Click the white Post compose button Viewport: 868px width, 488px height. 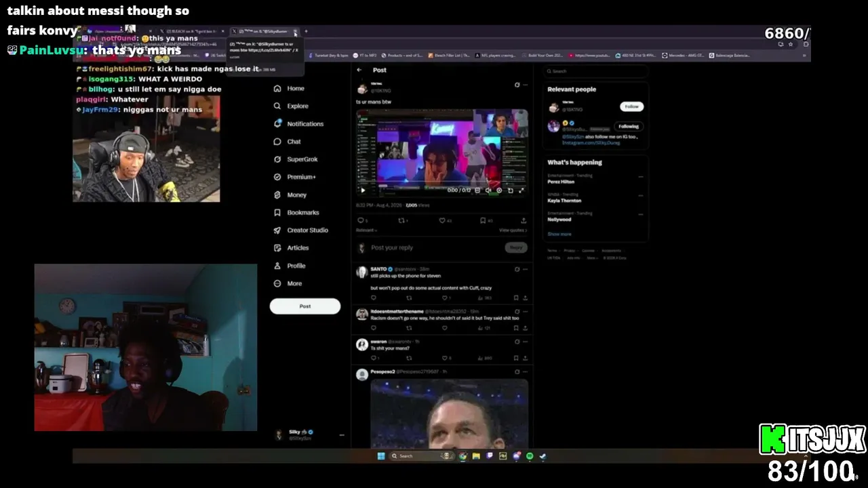pyautogui.click(x=305, y=306)
